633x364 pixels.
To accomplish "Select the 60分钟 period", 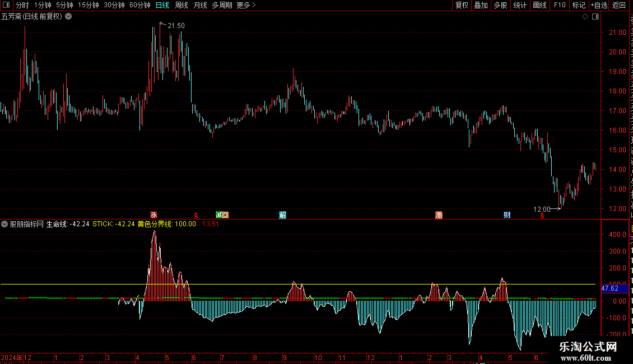I will pos(140,5).
